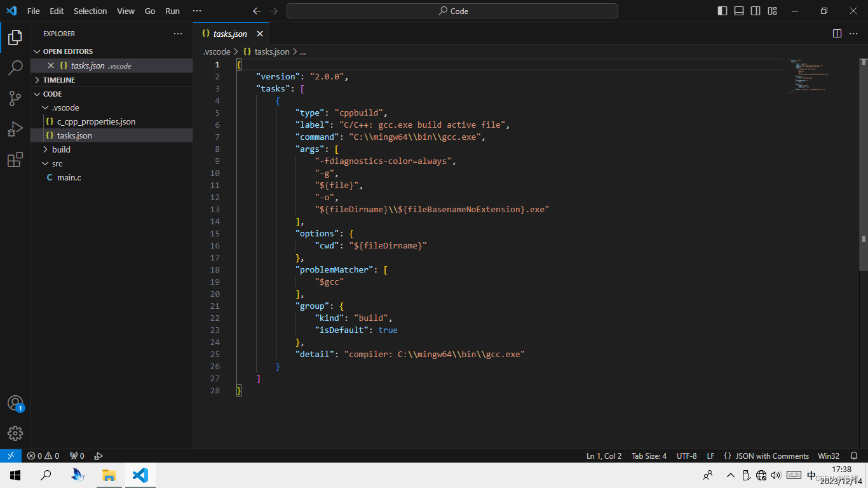Open main.c in the explorer
Image resolution: width=868 pixels, height=488 pixels.
69,177
